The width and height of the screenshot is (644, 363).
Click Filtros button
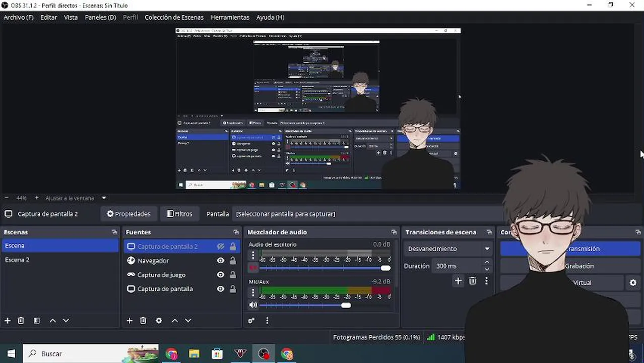tap(179, 214)
